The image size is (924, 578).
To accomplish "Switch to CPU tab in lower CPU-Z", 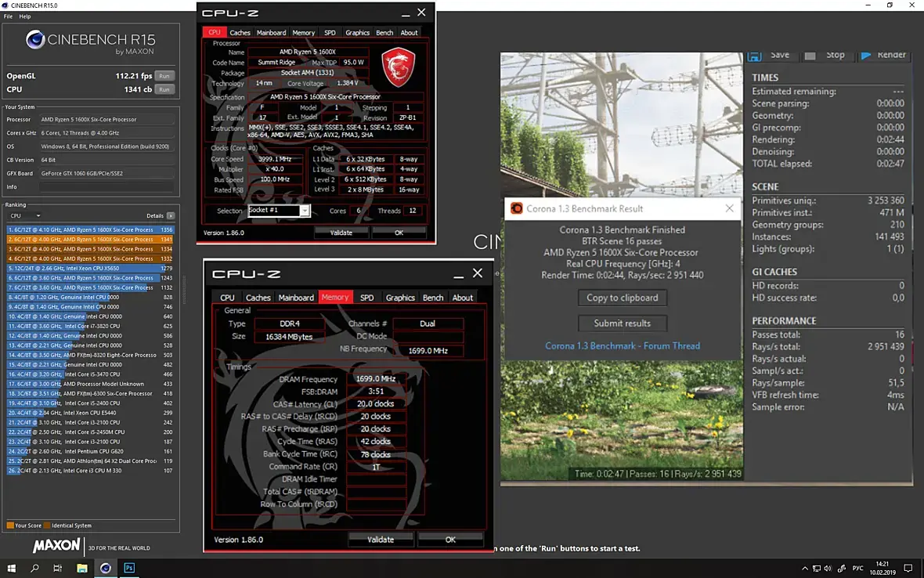I will pyautogui.click(x=227, y=298).
